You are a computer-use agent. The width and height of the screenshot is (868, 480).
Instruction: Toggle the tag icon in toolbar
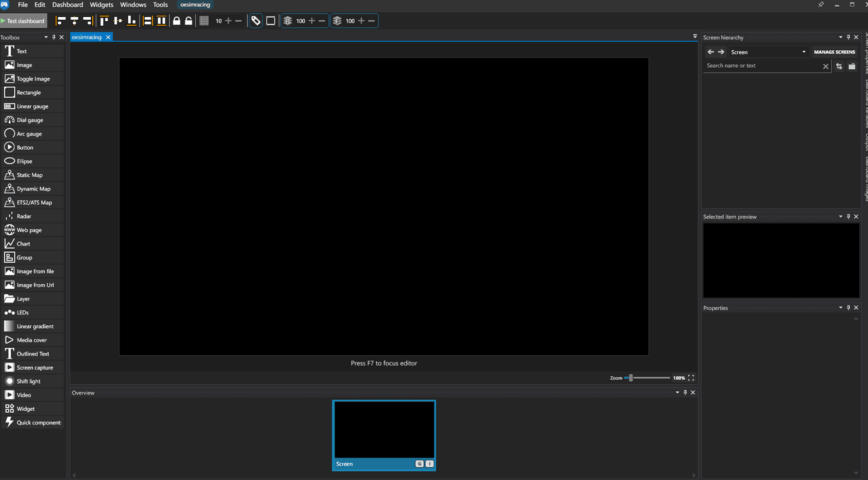tap(256, 21)
